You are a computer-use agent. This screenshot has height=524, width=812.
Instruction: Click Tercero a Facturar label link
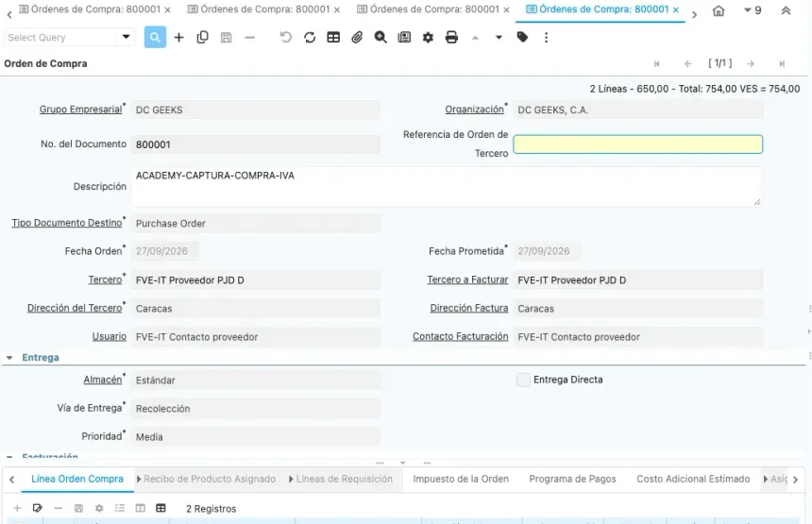click(x=467, y=279)
